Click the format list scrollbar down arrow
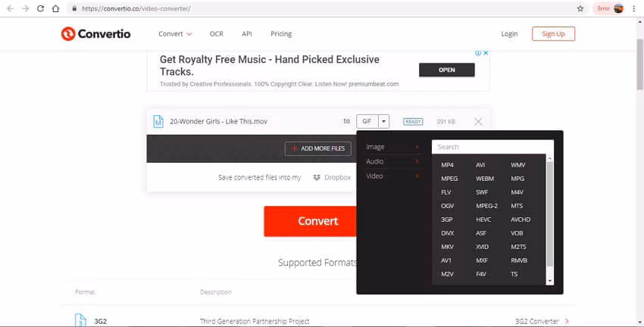Viewport: 644px width, 327px height. 550,281
